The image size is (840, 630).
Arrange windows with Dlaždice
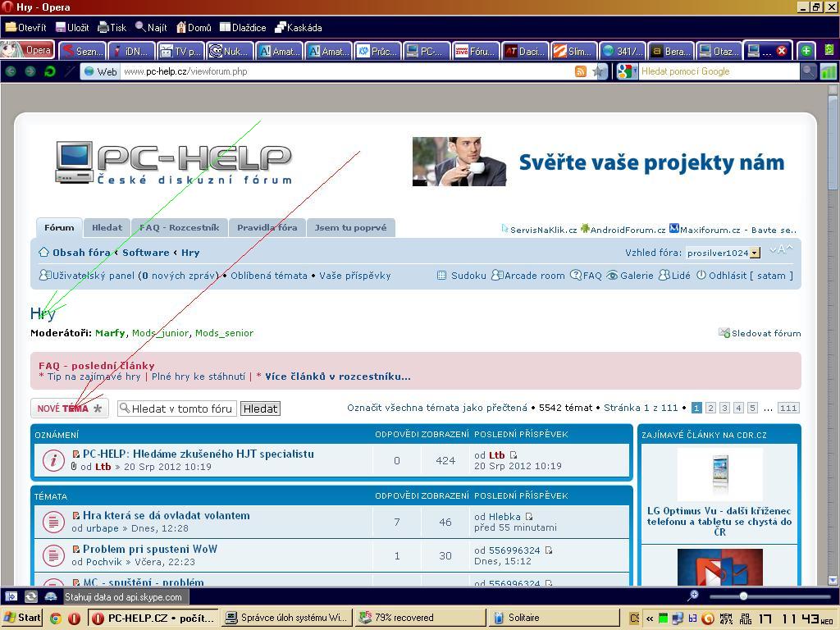tap(243, 27)
